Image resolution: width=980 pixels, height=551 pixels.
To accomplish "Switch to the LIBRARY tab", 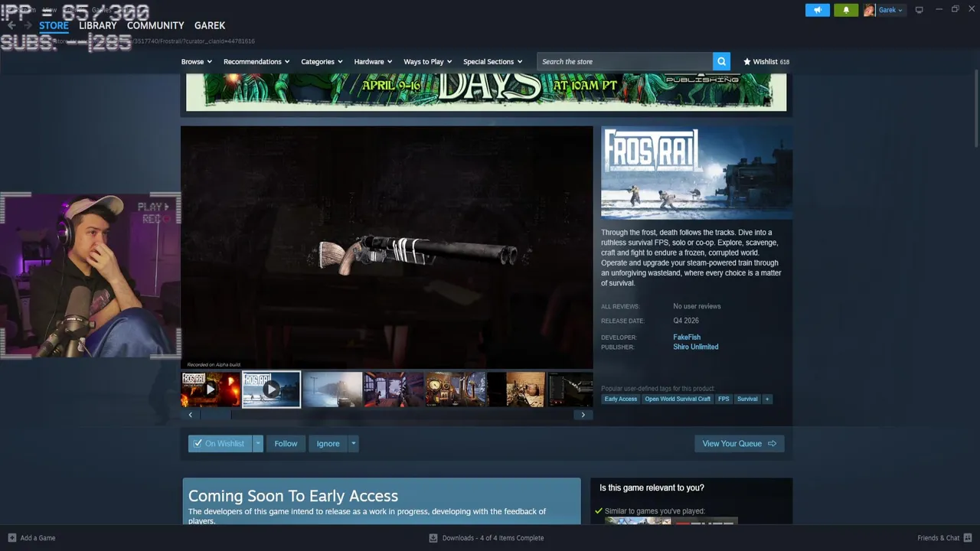I will [x=98, y=25].
